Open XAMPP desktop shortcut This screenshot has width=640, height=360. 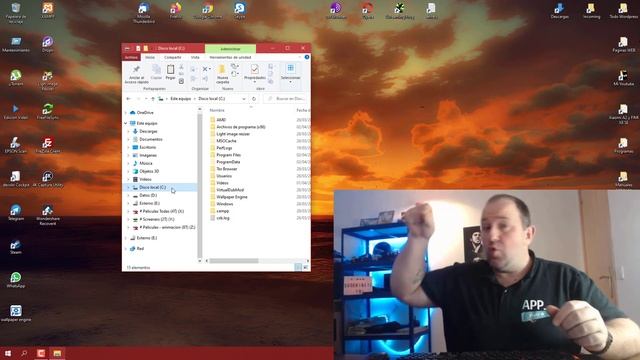[x=47, y=10]
